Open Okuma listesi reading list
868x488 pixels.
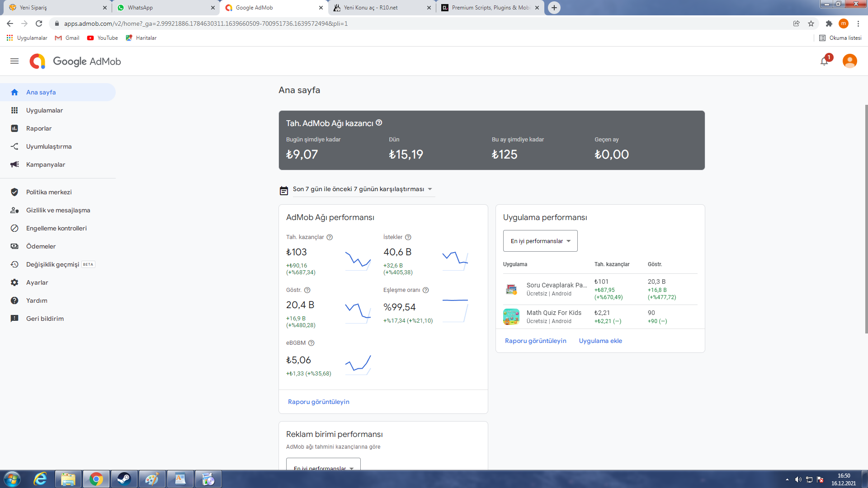pos(840,38)
